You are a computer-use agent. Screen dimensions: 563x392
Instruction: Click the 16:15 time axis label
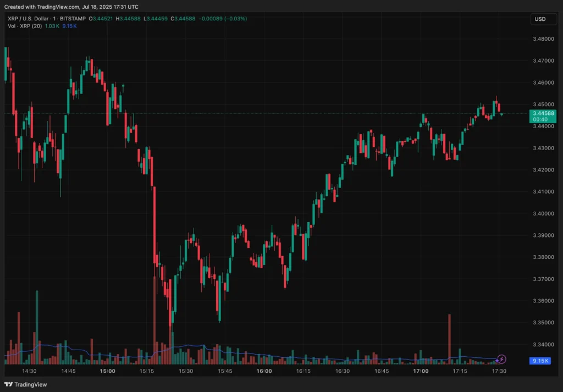pyautogui.click(x=303, y=371)
